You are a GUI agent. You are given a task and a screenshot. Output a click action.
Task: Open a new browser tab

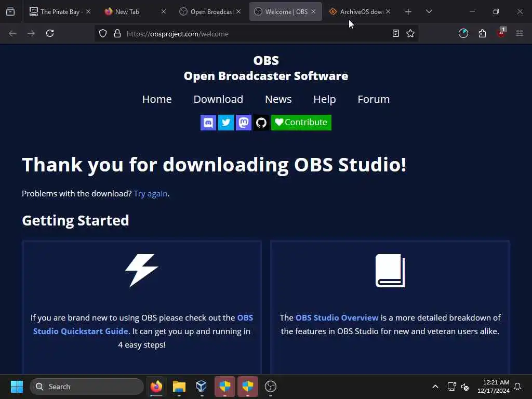click(408, 12)
